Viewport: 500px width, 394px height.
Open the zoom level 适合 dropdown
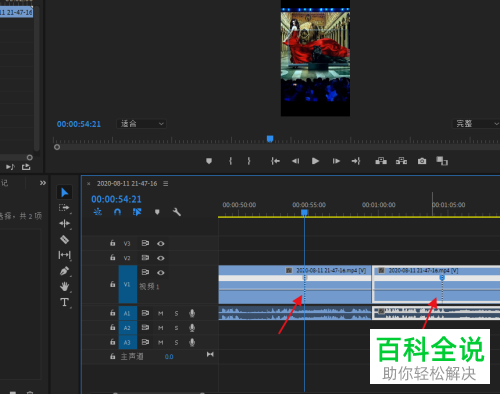(142, 124)
